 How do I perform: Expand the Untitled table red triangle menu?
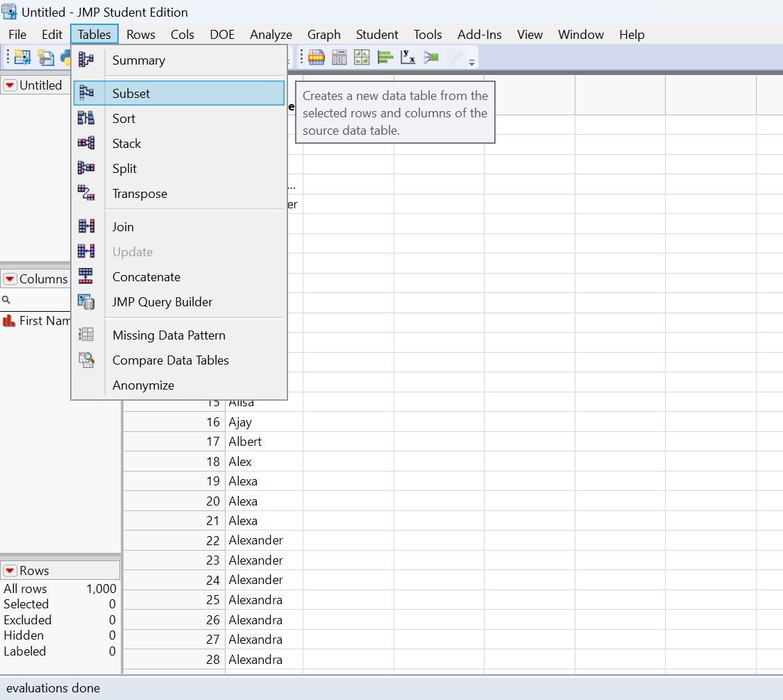(x=10, y=85)
